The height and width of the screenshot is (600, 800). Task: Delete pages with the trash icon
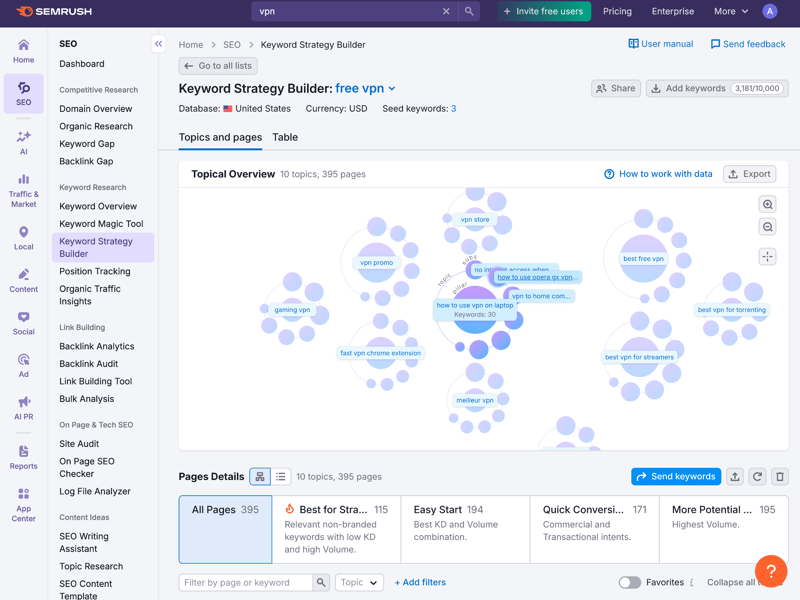780,477
